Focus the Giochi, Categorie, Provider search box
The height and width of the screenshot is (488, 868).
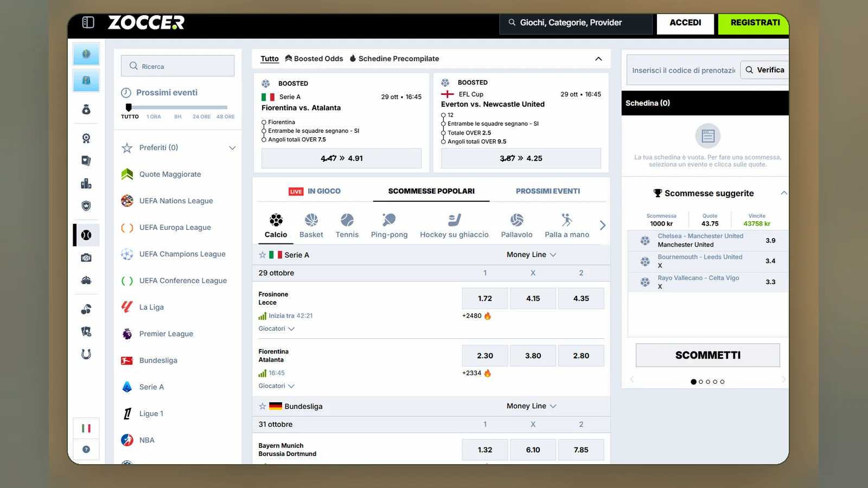tap(576, 23)
